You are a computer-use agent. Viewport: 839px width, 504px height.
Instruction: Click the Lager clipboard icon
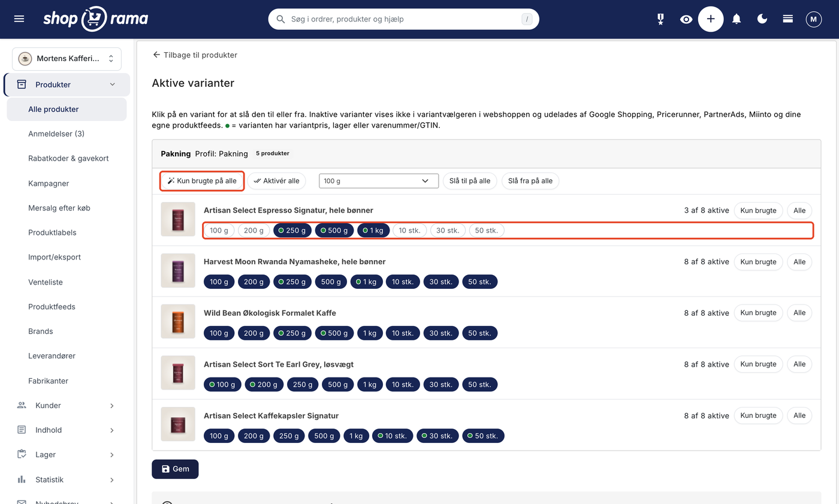click(x=22, y=454)
